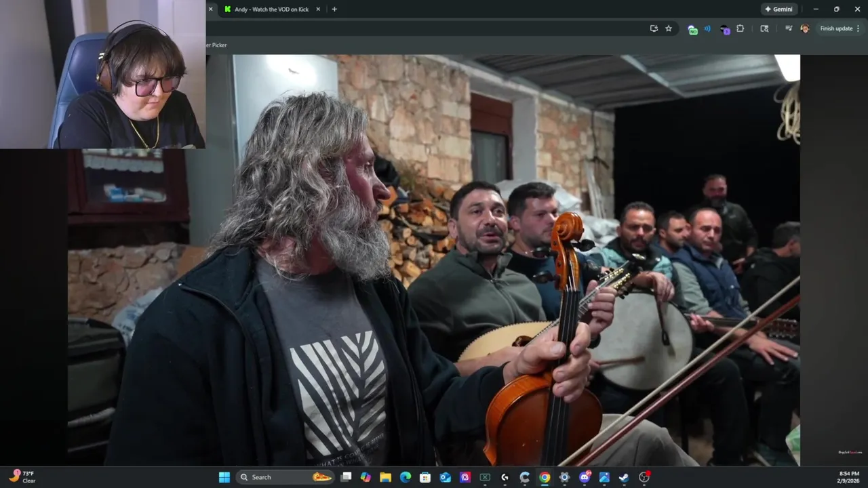The width and height of the screenshot is (868, 488).
Task: Click the Kick video player
Action: pos(434,260)
